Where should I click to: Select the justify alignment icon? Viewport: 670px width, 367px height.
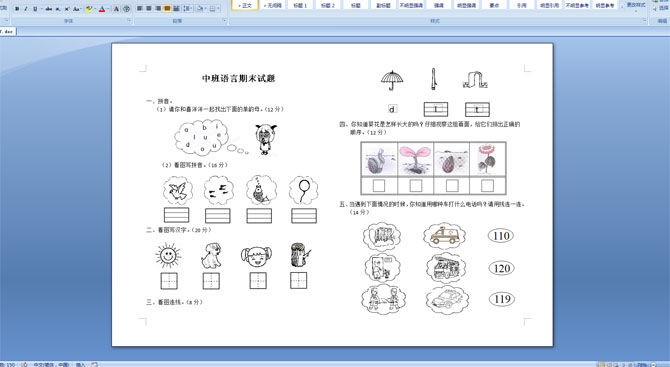pyautogui.click(x=167, y=9)
